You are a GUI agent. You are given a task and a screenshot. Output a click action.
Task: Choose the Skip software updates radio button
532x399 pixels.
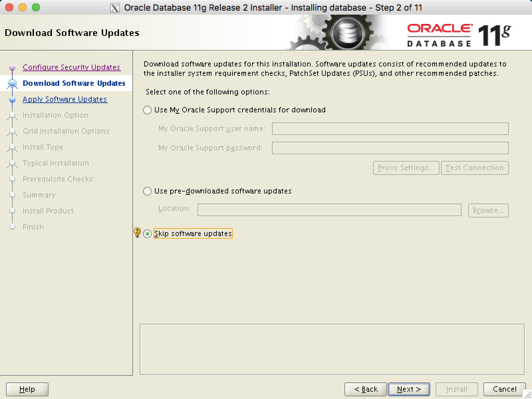[x=147, y=234]
